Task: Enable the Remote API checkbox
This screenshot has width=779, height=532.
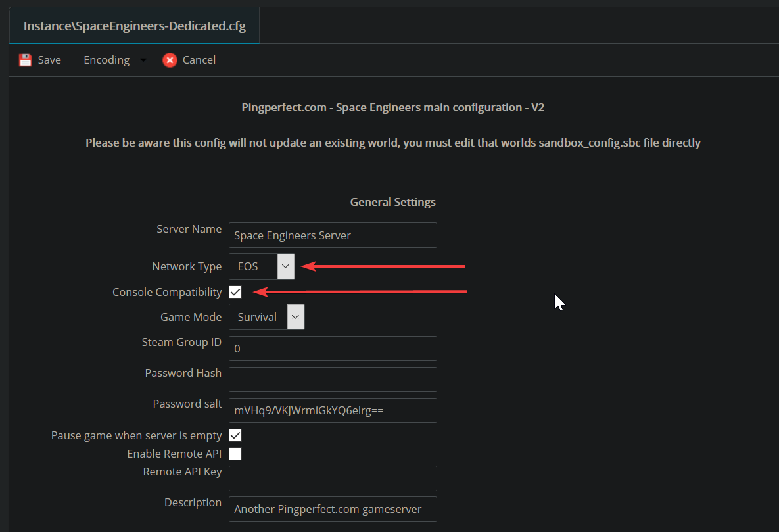Action: tap(235, 454)
